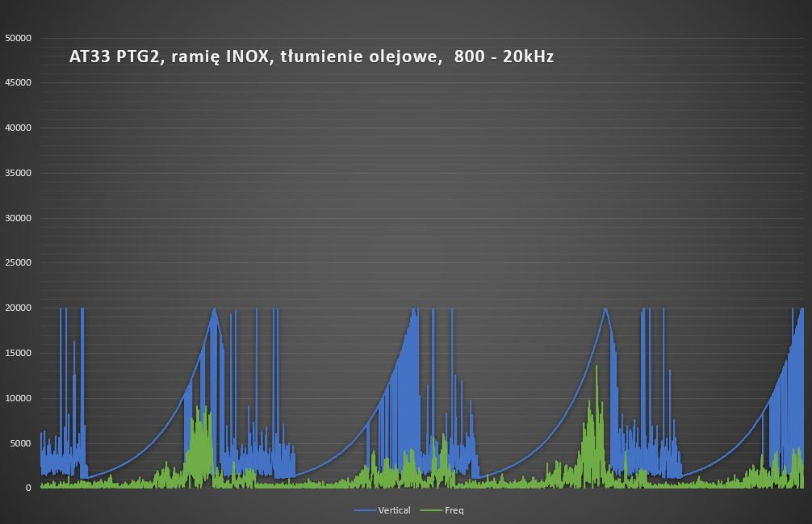Select the 5000 axis label

tap(21, 443)
